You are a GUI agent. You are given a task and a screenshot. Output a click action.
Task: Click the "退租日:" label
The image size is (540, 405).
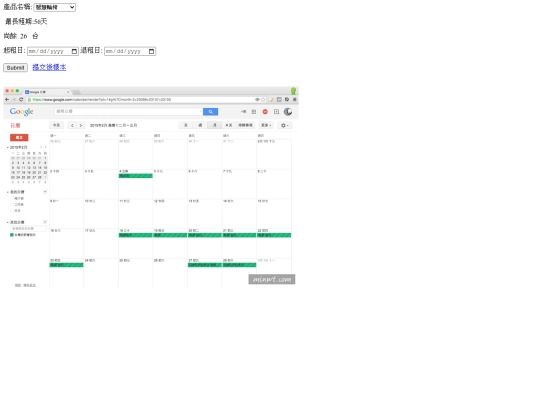tap(92, 50)
